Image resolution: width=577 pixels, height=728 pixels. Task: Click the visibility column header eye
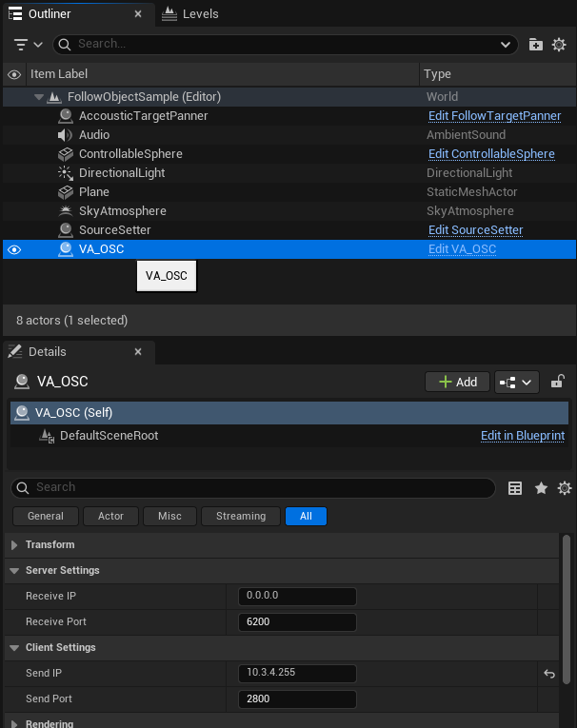pyautogui.click(x=14, y=75)
